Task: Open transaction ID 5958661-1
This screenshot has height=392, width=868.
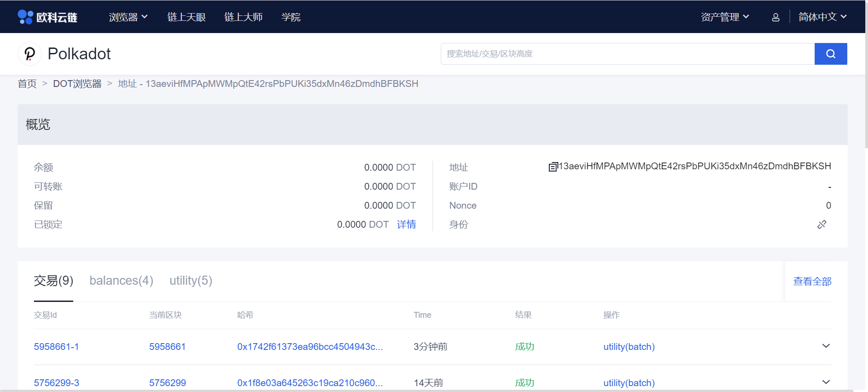Action: tap(57, 347)
